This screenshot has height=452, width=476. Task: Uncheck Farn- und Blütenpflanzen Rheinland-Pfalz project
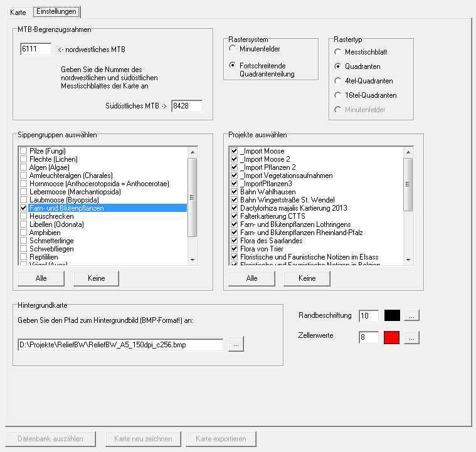point(234,233)
